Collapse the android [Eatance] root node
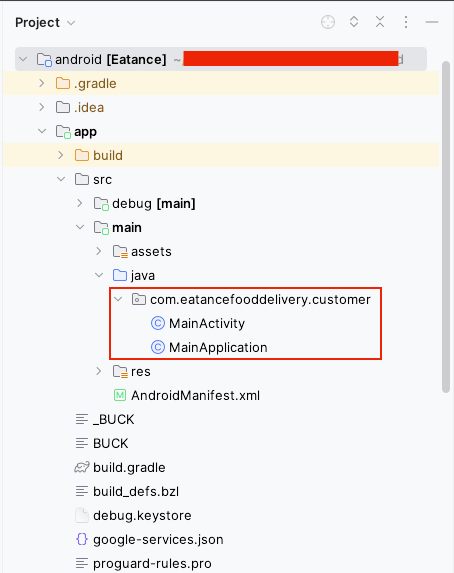The width and height of the screenshot is (454, 573). [x=23, y=59]
